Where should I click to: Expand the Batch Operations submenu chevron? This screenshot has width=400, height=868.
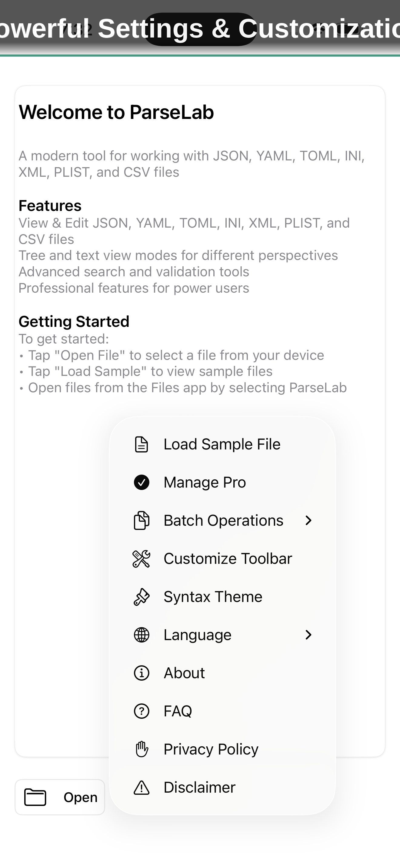pos(309,520)
